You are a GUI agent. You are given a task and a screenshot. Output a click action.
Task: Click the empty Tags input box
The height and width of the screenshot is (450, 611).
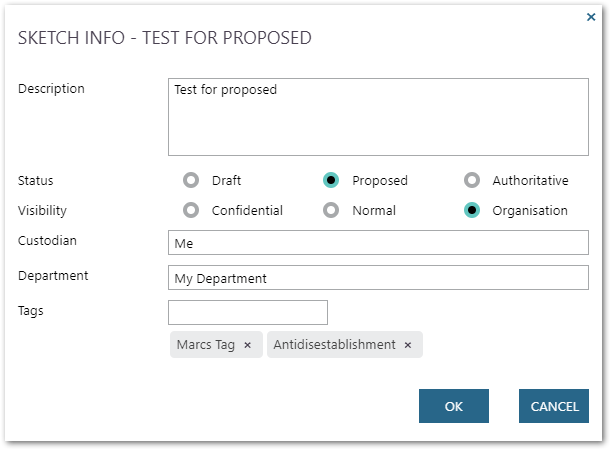(248, 312)
